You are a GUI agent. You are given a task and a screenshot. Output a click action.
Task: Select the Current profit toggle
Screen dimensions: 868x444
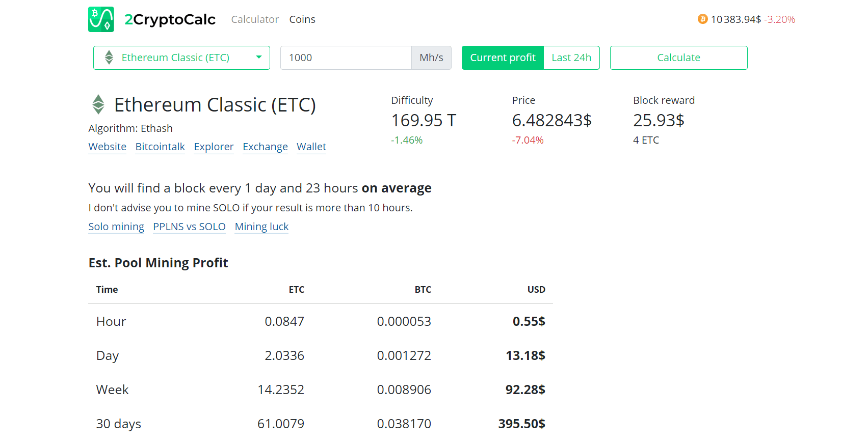coord(503,58)
